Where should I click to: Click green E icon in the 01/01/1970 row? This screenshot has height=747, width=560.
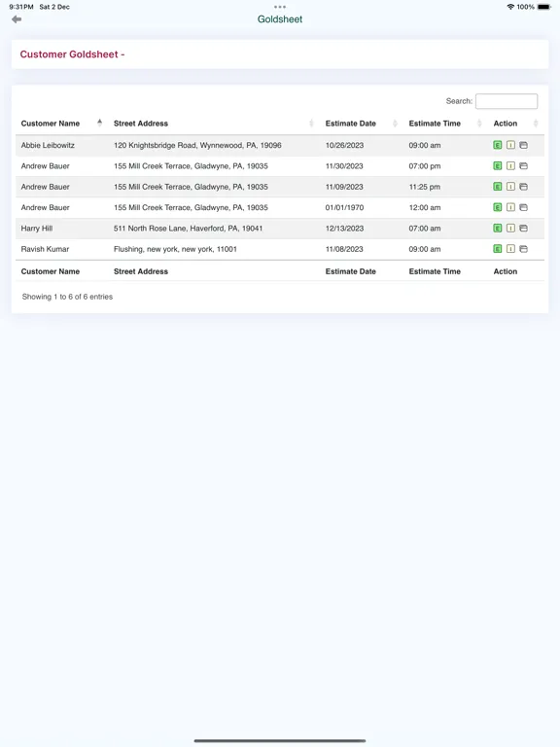[498, 207]
